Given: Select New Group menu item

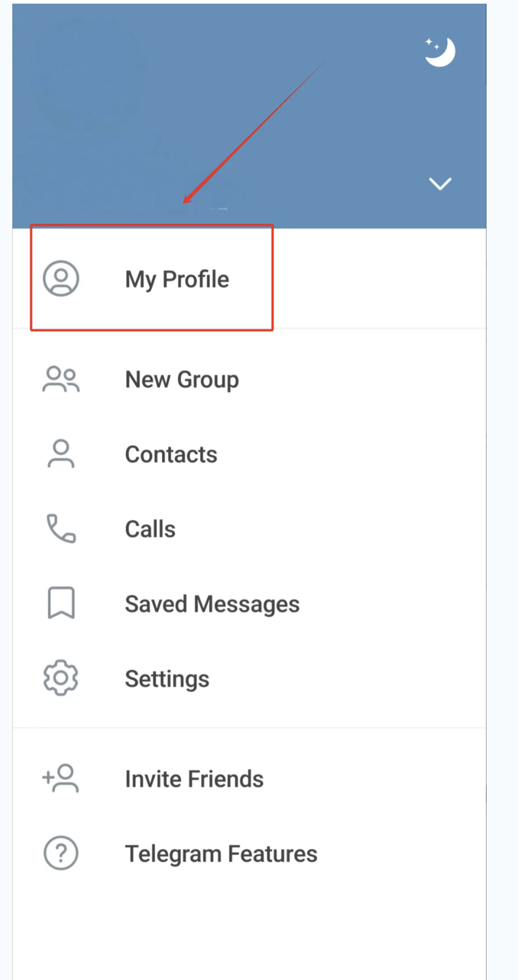Looking at the screenshot, I should click(182, 380).
